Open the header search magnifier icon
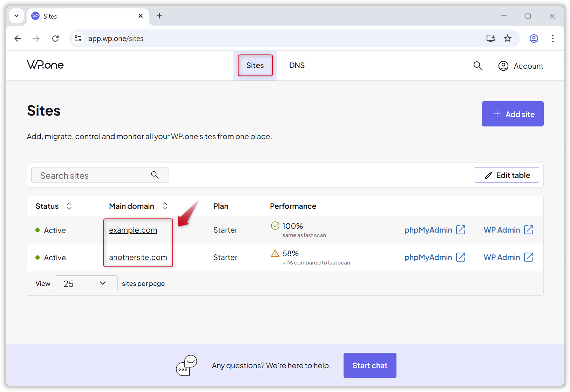Image resolution: width=570 pixels, height=392 pixels. pyautogui.click(x=478, y=66)
